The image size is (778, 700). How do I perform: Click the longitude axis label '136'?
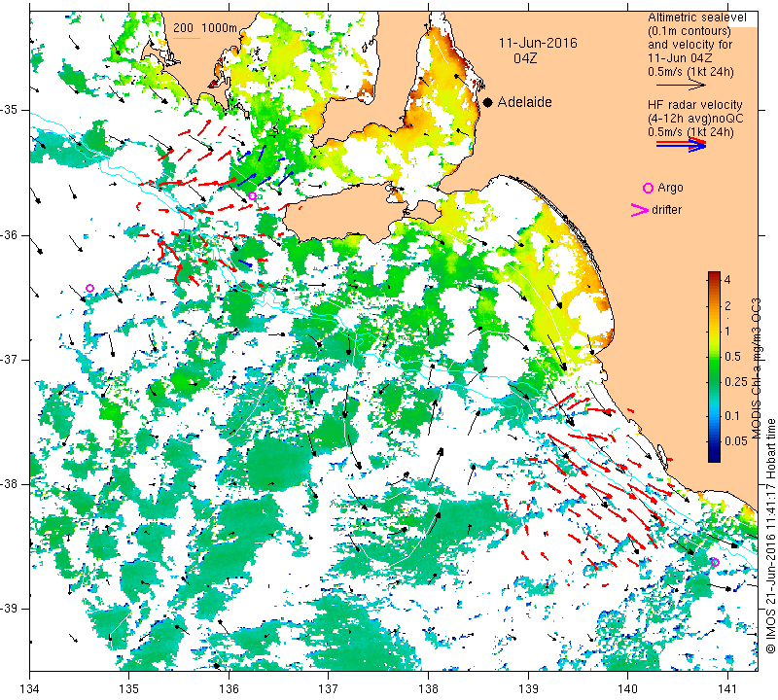click(x=230, y=689)
